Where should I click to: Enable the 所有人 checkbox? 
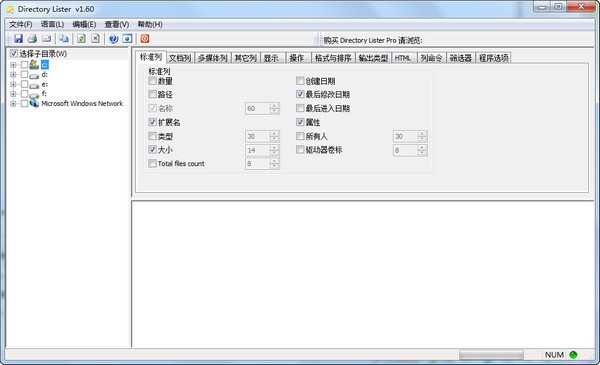pos(300,136)
